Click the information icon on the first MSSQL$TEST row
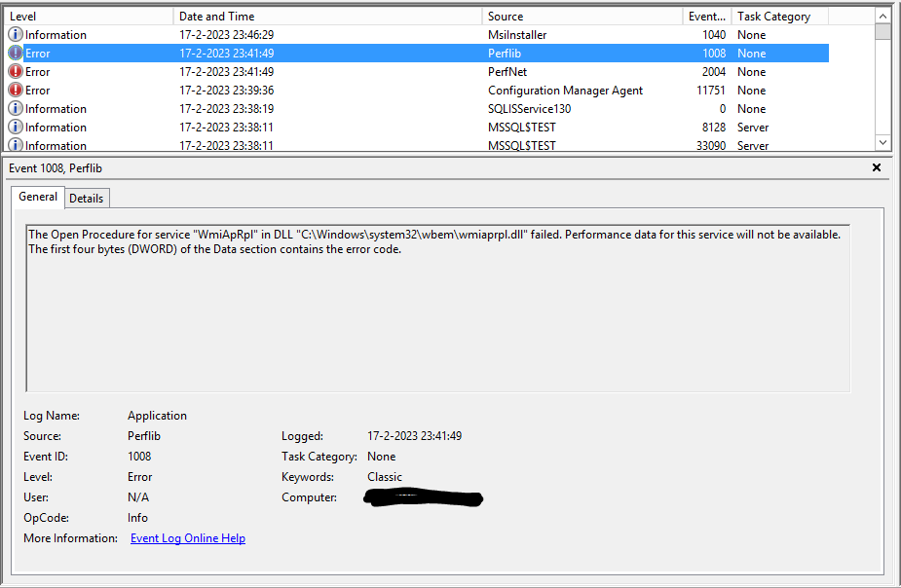 click(x=13, y=127)
